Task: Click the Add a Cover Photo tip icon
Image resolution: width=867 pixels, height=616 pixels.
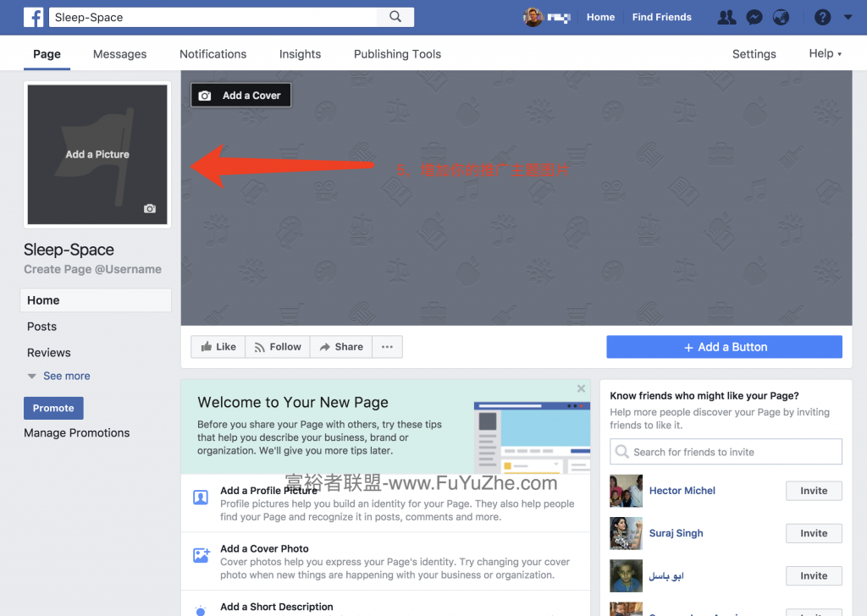Action: coord(202,555)
